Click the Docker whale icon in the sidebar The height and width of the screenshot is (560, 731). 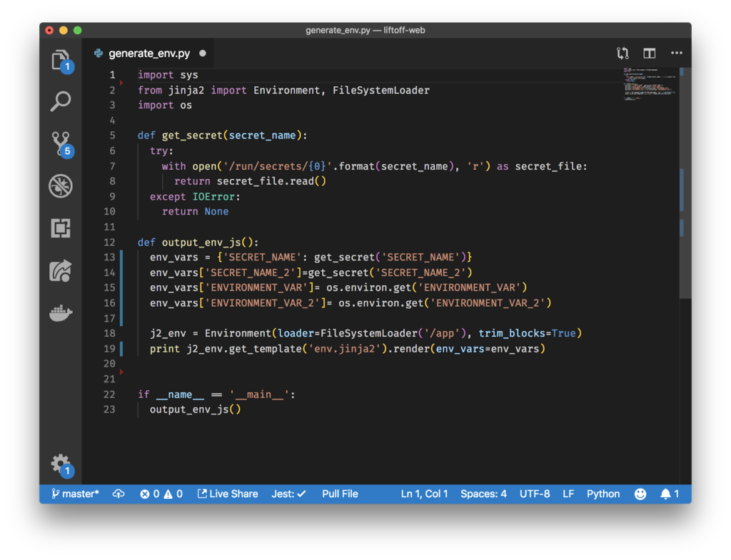pyautogui.click(x=61, y=312)
